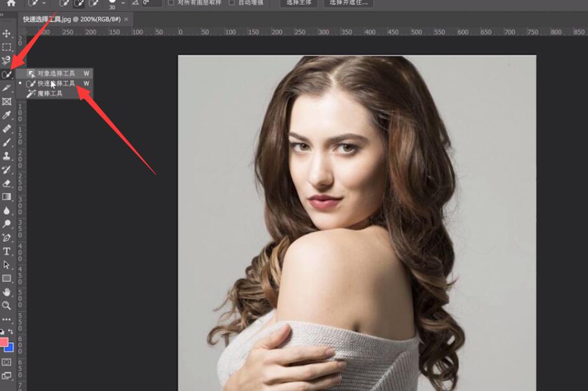The height and width of the screenshot is (391, 588).
Task: Select the Eraser tool
Action: (x=6, y=183)
